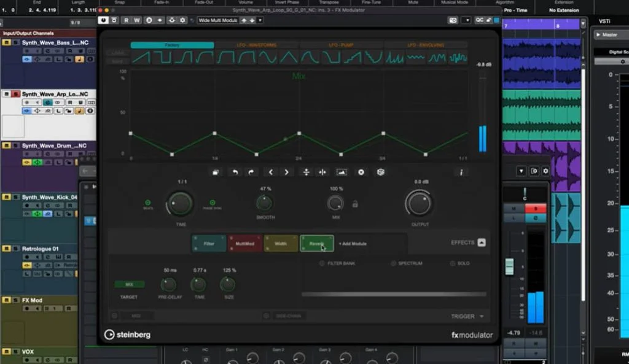
Task: Switch to the LFO - Pump preset tab
Action: click(x=341, y=45)
